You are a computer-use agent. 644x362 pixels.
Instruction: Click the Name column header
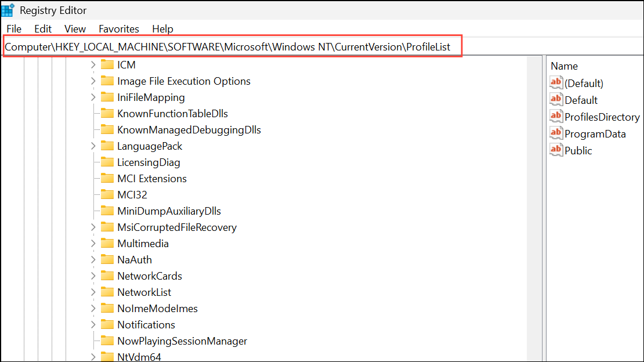click(x=564, y=66)
